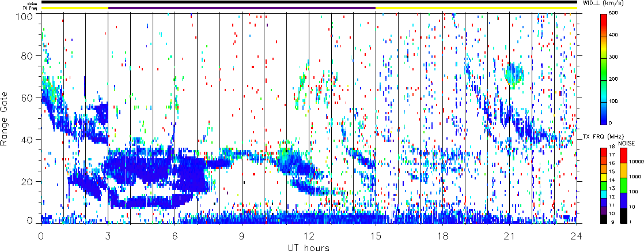This screenshot has height=251, width=644.
Task: Pick the red 17–18 MHz TX FRQ swatch
Action: tap(604, 152)
